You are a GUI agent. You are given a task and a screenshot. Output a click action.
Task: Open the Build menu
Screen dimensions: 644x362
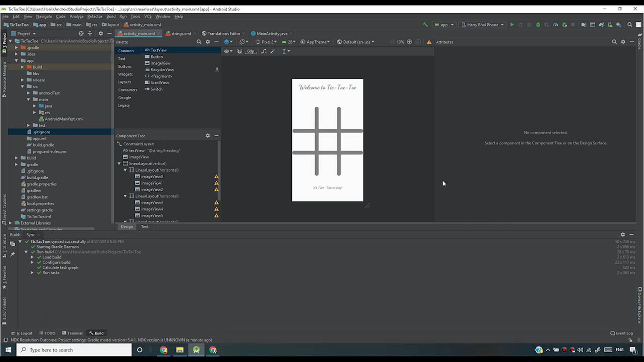coord(111,16)
